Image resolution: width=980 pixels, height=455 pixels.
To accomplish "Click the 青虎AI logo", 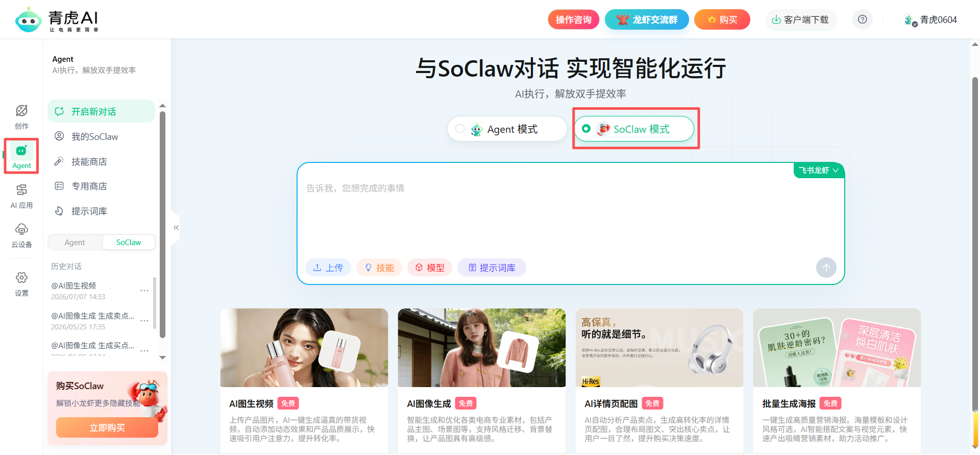I will coord(57,20).
